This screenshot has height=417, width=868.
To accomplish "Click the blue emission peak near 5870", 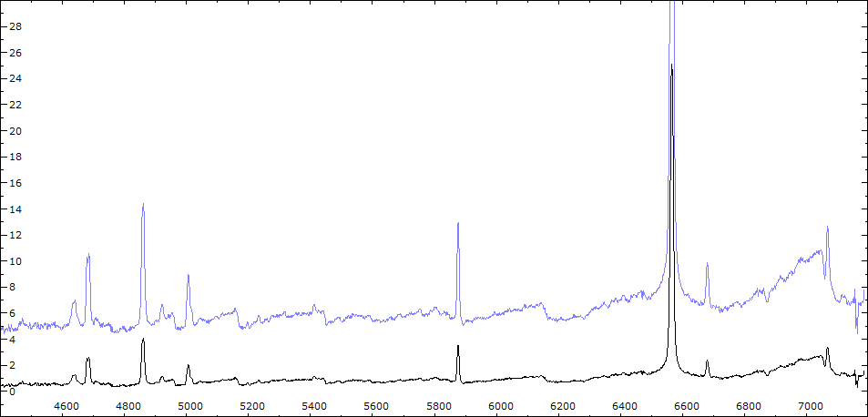I will [x=458, y=224].
